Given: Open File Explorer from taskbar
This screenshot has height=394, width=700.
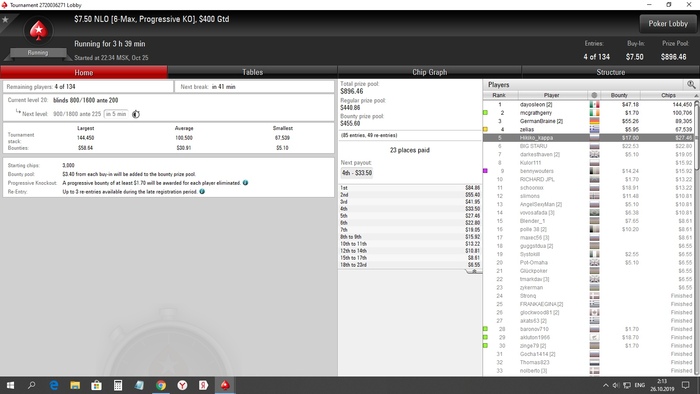Looking at the screenshot, I should (x=75, y=385).
